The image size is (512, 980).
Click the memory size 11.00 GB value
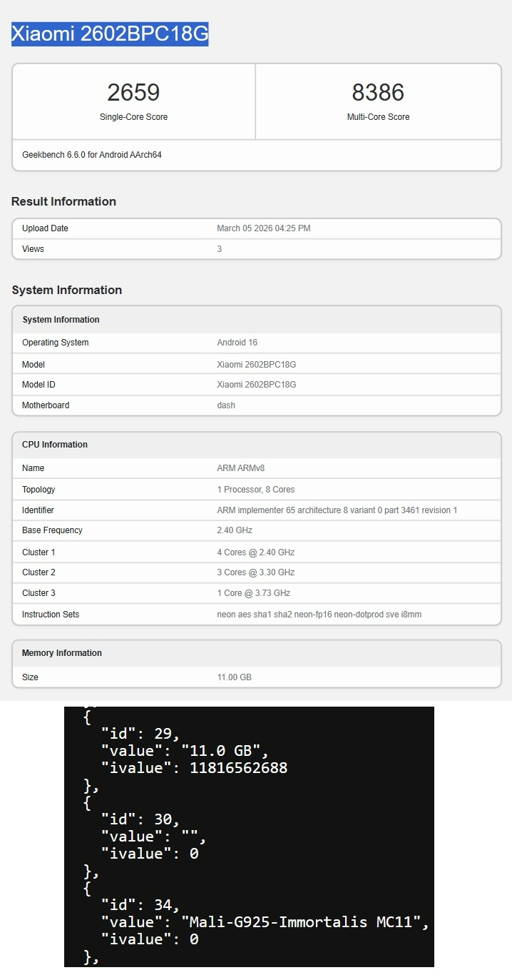tap(234, 677)
